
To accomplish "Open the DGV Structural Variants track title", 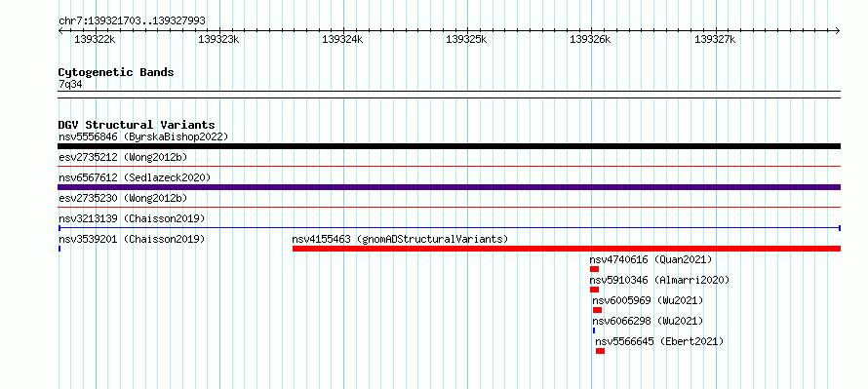I will pos(137,125).
